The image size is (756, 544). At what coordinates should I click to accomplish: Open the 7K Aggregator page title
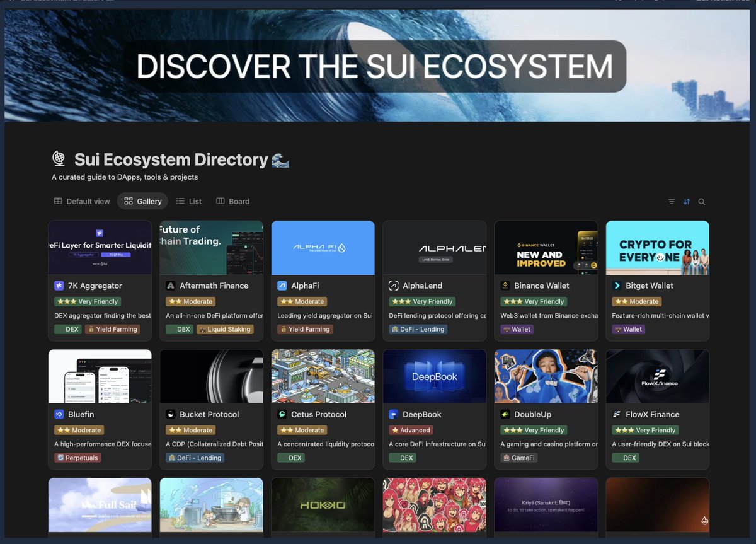(95, 286)
